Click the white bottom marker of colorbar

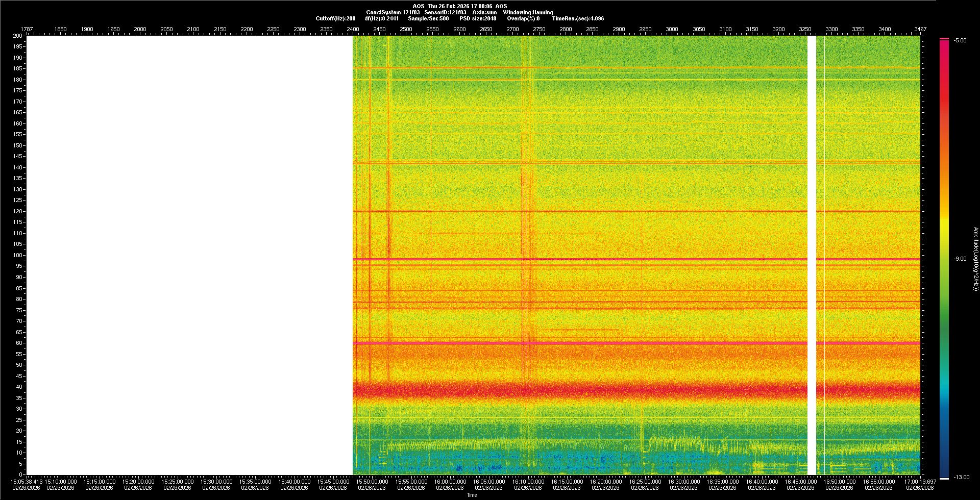pos(944,478)
